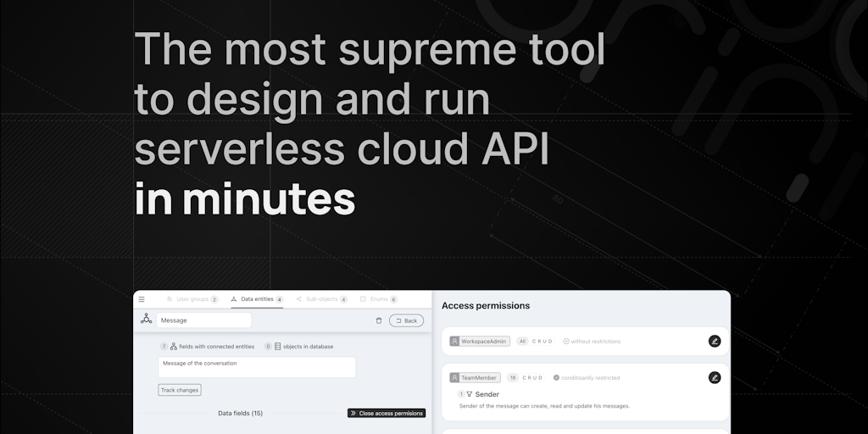Image resolution: width=868 pixels, height=434 pixels.
Task: Open the Sub-objects tab
Action: (x=321, y=299)
